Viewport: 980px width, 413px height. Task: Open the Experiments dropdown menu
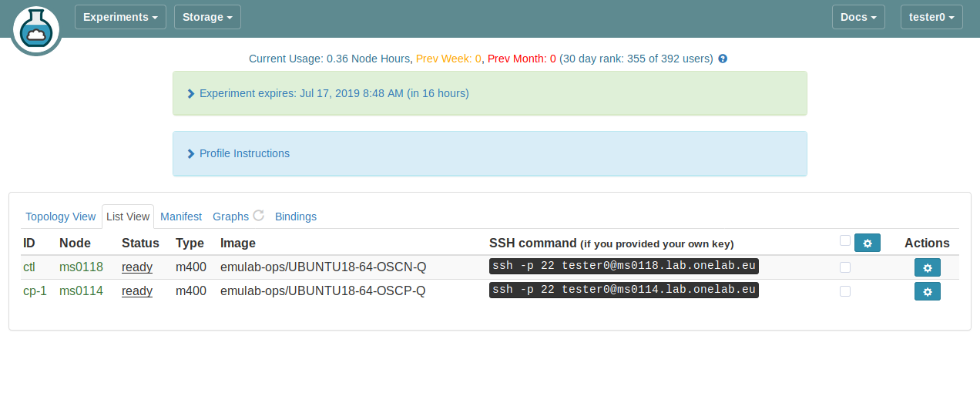click(120, 17)
